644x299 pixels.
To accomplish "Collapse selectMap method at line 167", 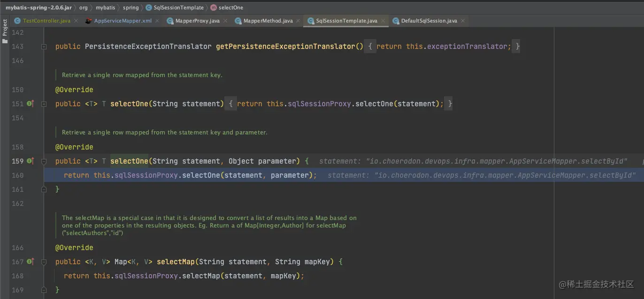I will tap(44, 262).
